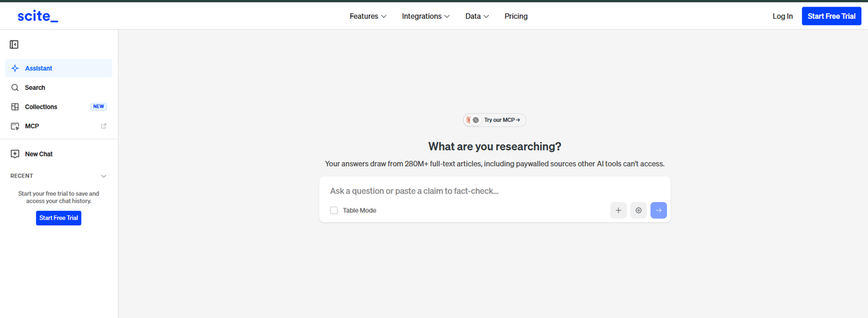Click the New Chat plus icon
The height and width of the screenshot is (318, 868).
click(14, 154)
